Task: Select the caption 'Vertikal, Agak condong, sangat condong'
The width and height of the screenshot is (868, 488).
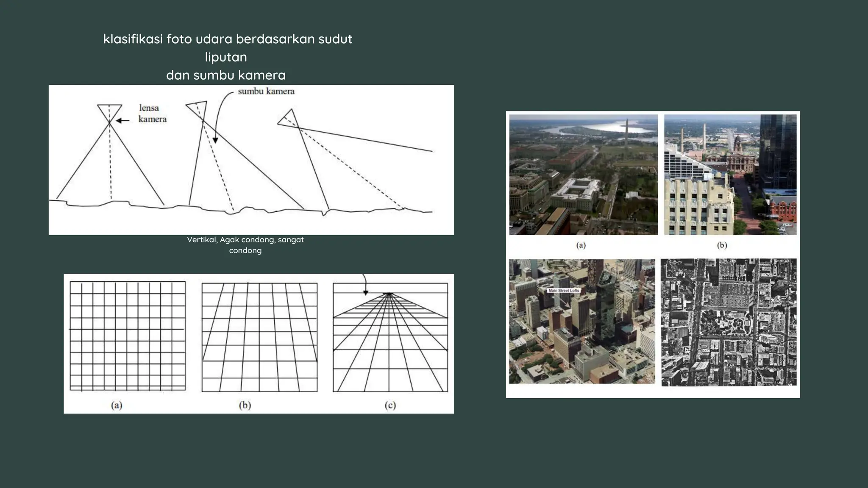Action: coord(245,245)
